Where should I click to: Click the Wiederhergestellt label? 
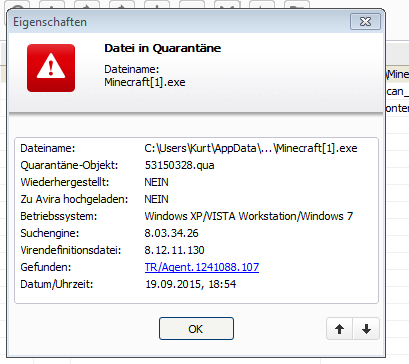click(65, 182)
